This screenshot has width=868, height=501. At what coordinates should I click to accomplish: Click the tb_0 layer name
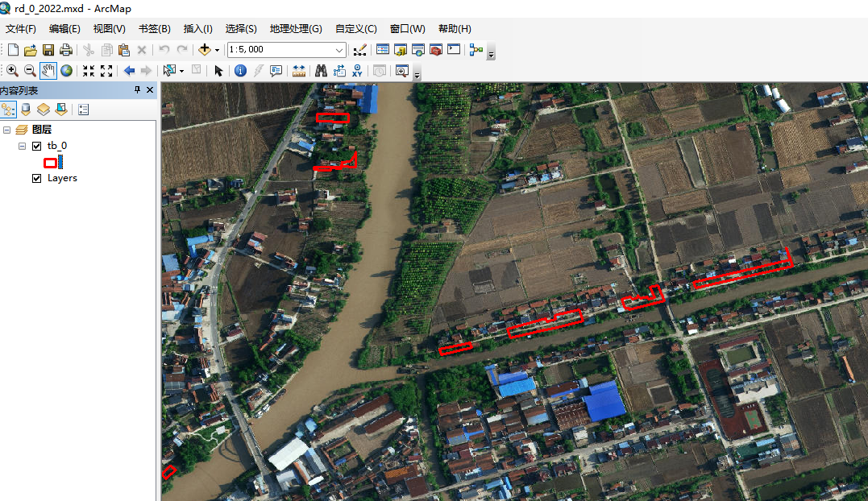(x=57, y=146)
